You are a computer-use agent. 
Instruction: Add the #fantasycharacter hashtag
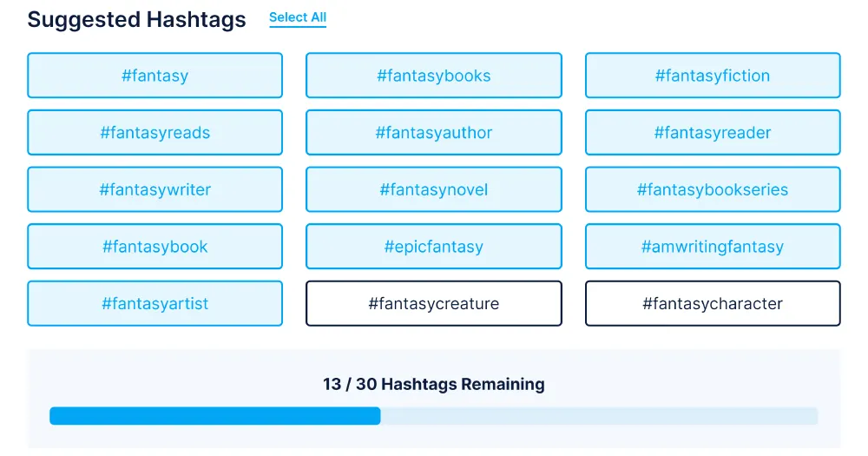tap(713, 304)
